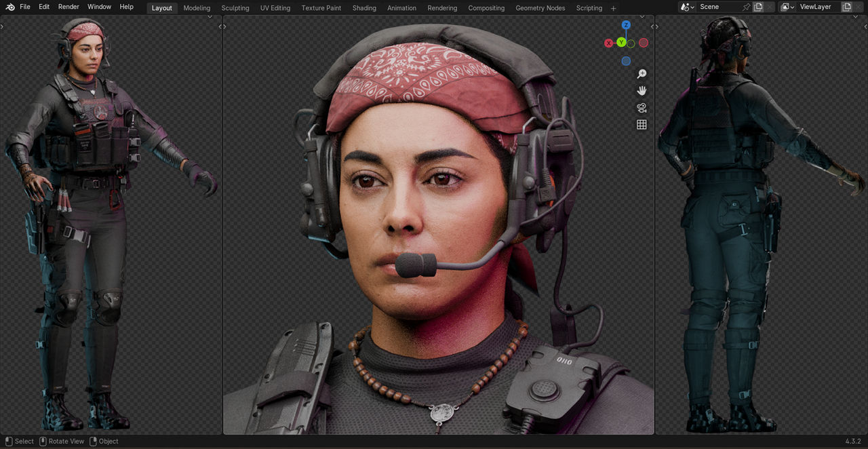Click the Blender logo menu icon
The image size is (868, 449).
[x=10, y=7]
